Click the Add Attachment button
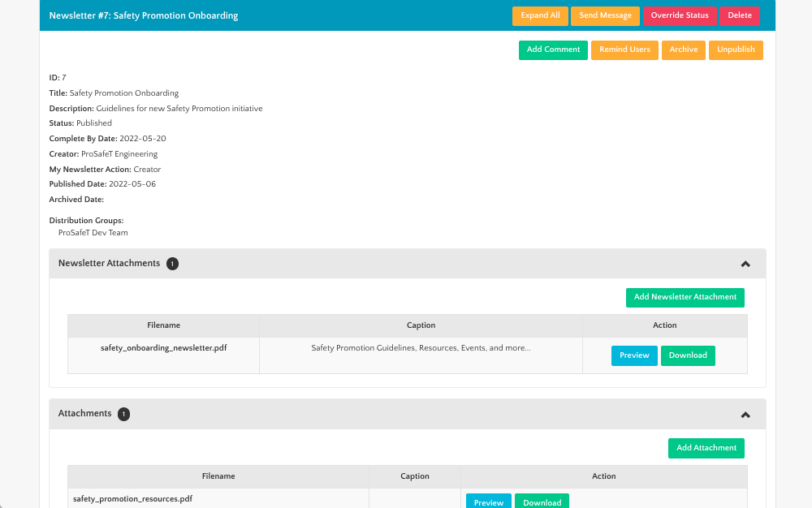Viewport: 812px width, 508px height. [706, 448]
